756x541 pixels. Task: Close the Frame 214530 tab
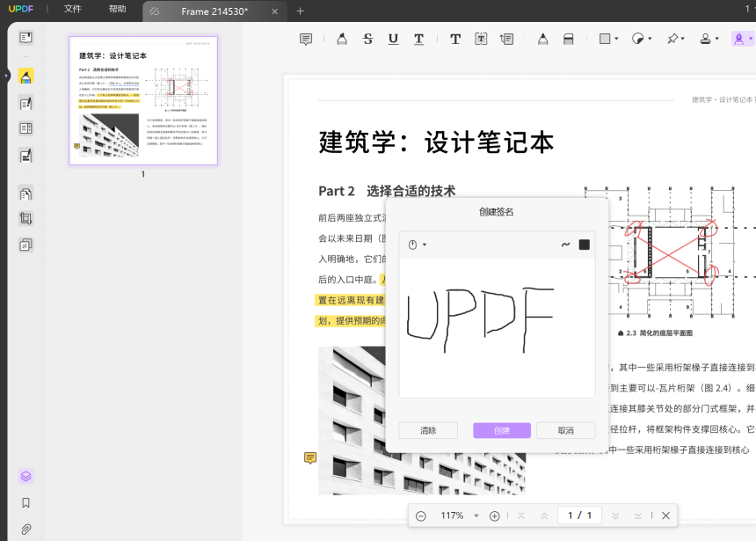[x=275, y=11]
